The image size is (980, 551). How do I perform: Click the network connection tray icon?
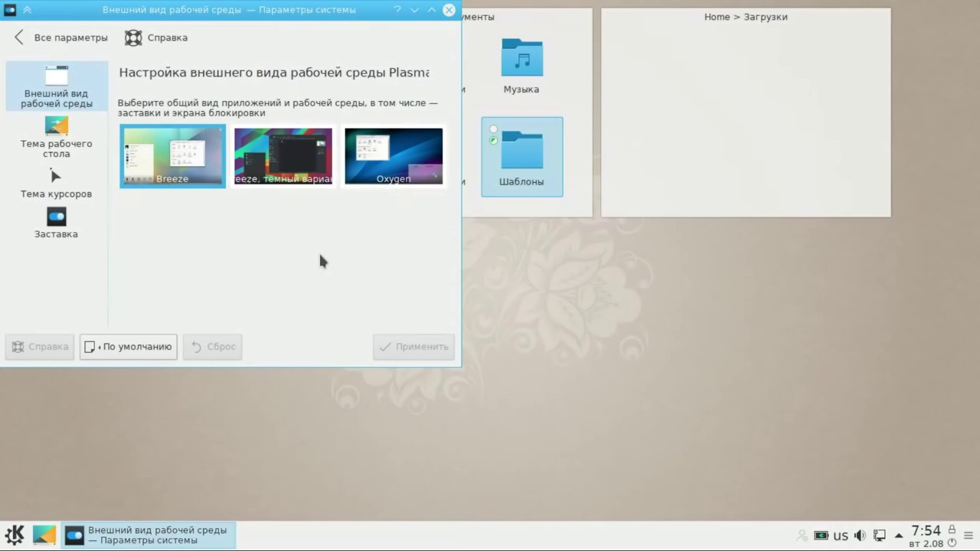(x=880, y=536)
